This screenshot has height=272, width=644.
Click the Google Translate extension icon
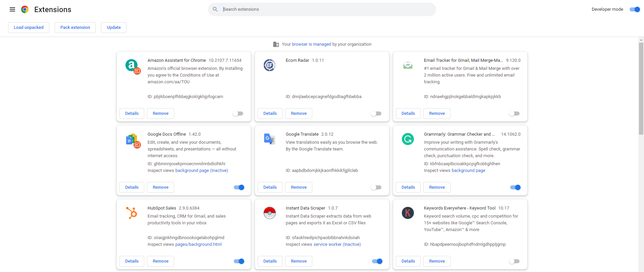tap(270, 139)
